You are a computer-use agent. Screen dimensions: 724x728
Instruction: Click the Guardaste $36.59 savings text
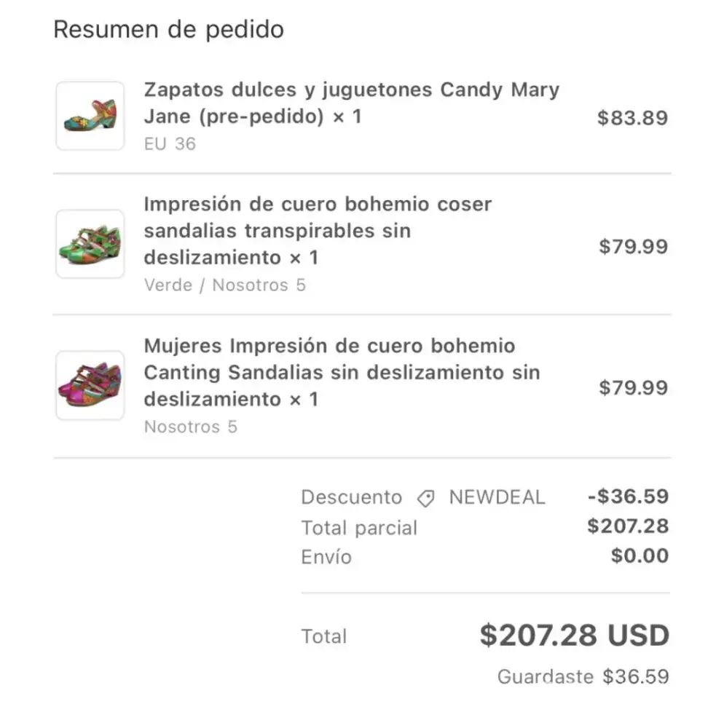583,676
